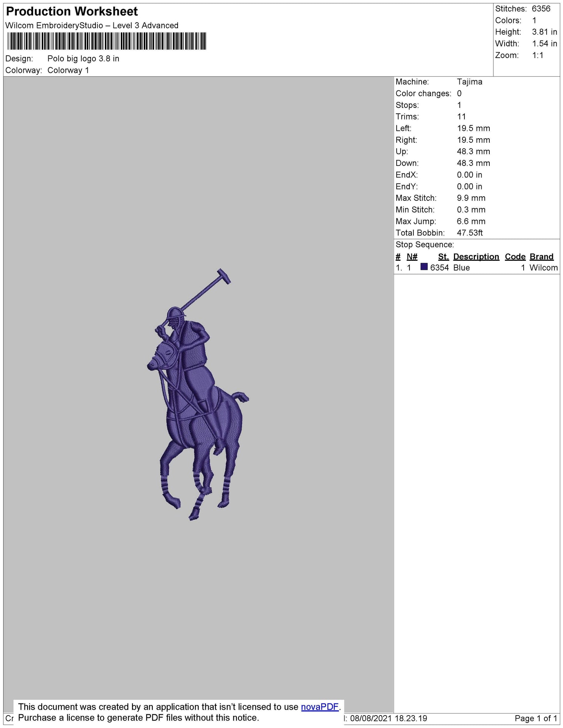
Task: Click min stitch value '0.3 mm'
Action: pos(471,210)
